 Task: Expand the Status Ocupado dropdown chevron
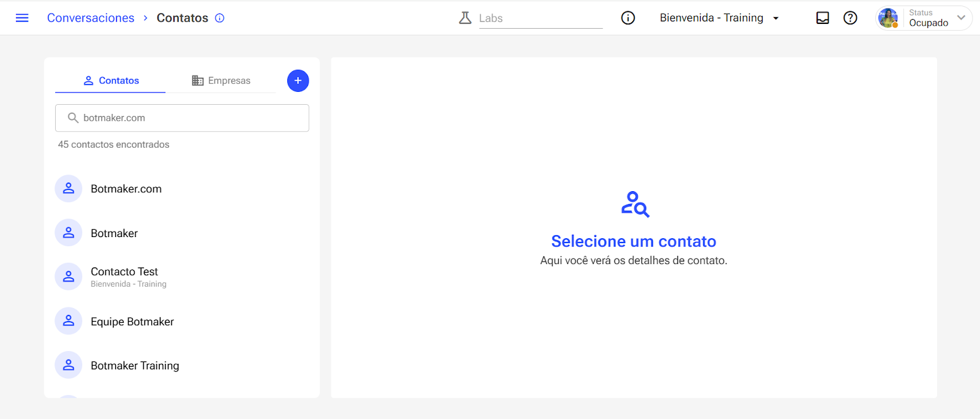[961, 18]
